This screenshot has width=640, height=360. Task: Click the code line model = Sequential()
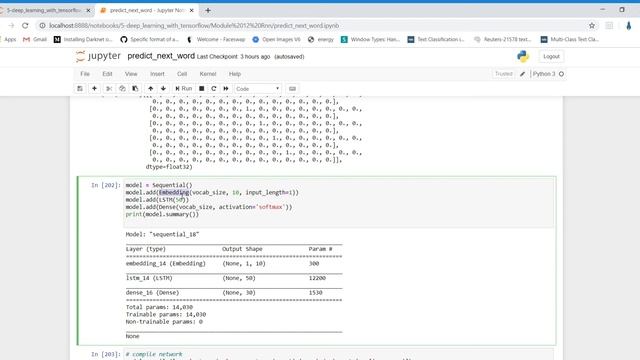point(159,185)
